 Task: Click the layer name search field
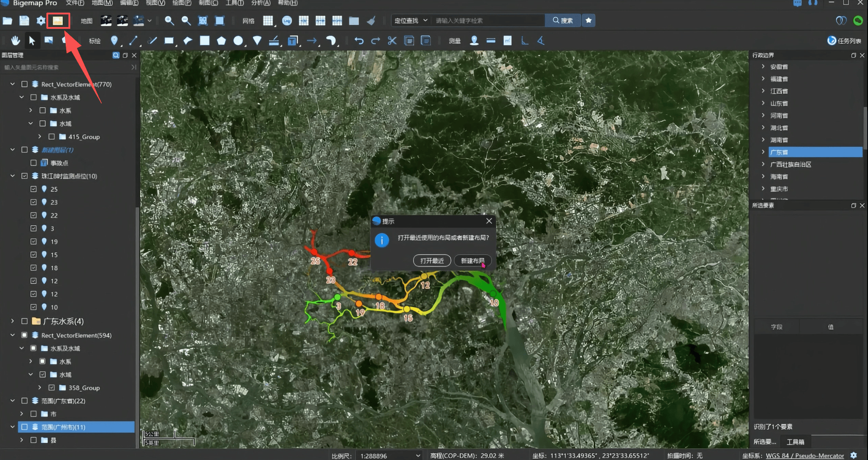[66, 68]
